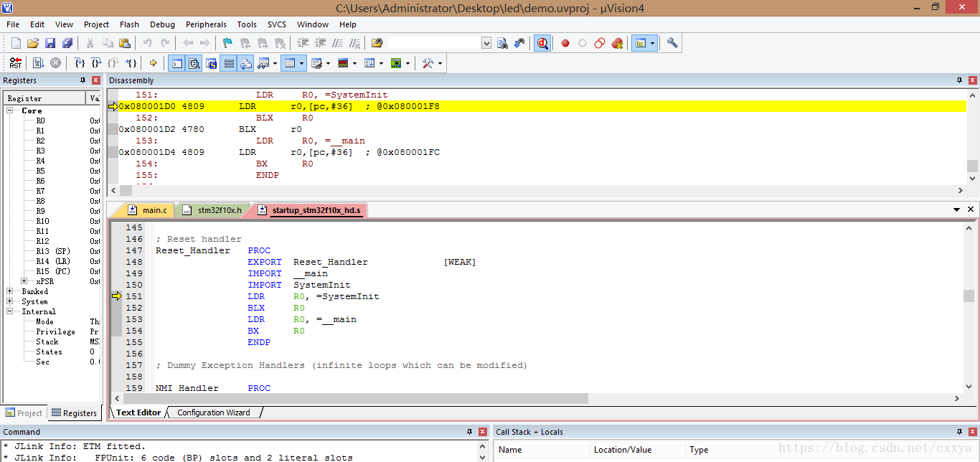Collapse the Core register tree node
This screenshot has width=980, height=462.
pyautogui.click(x=10, y=110)
